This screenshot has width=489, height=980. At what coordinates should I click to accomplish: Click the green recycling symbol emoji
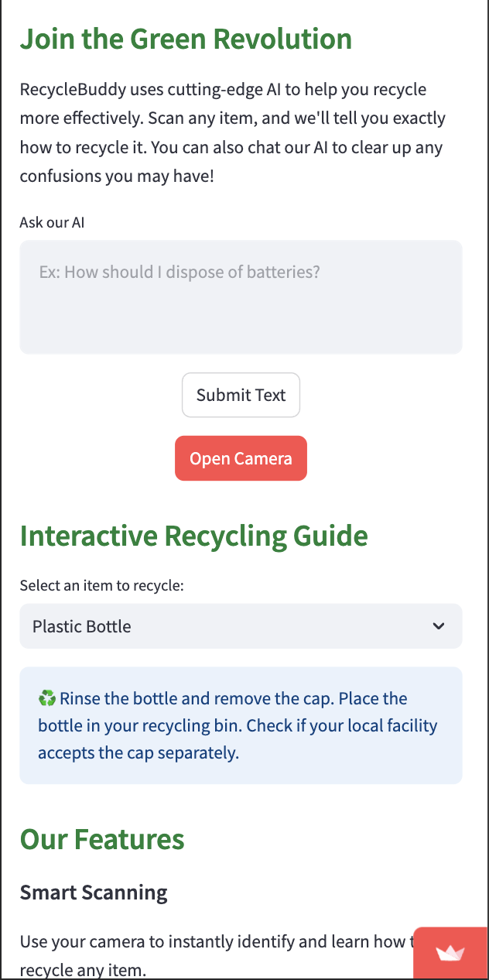click(x=47, y=699)
